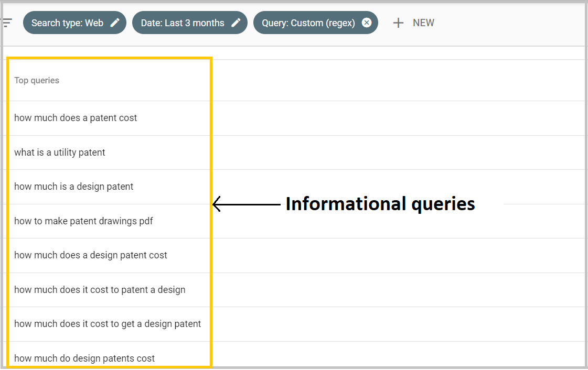Click the Top queries column header
This screenshot has width=588, height=370.
(x=37, y=81)
